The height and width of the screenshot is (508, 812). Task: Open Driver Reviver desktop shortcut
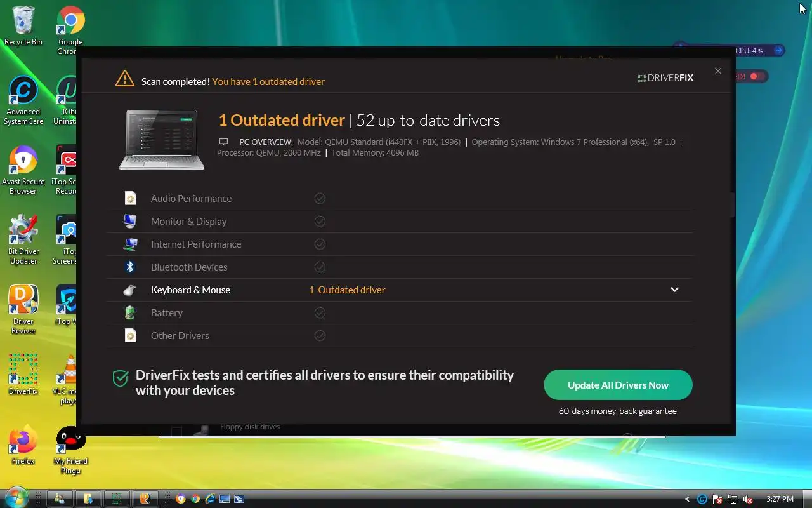click(23, 310)
